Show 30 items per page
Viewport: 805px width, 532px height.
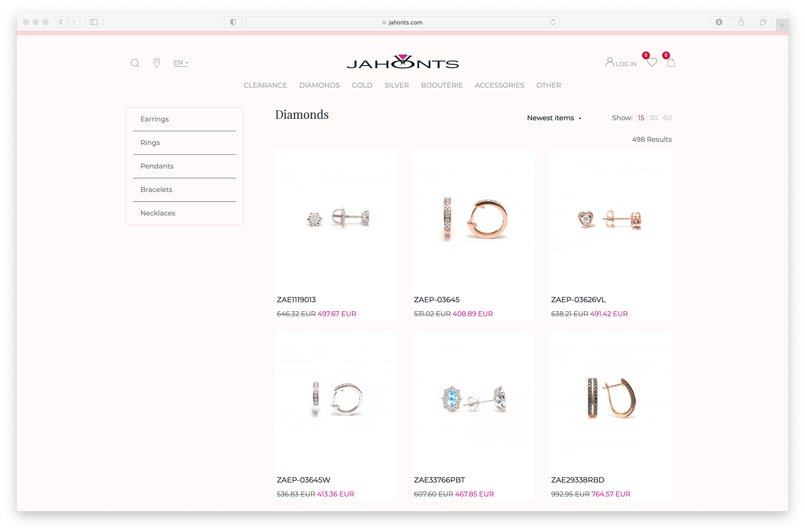click(x=653, y=118)
